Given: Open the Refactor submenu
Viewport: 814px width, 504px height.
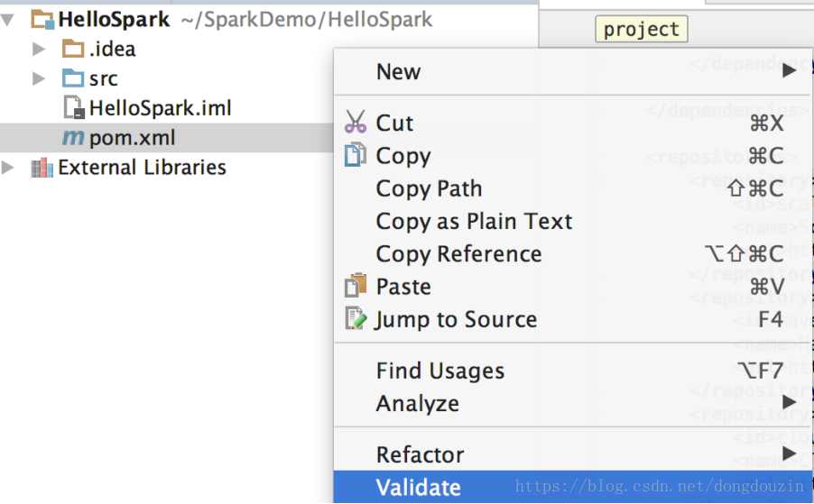Looking at the screenshot, I should click(x=572, y=454).
